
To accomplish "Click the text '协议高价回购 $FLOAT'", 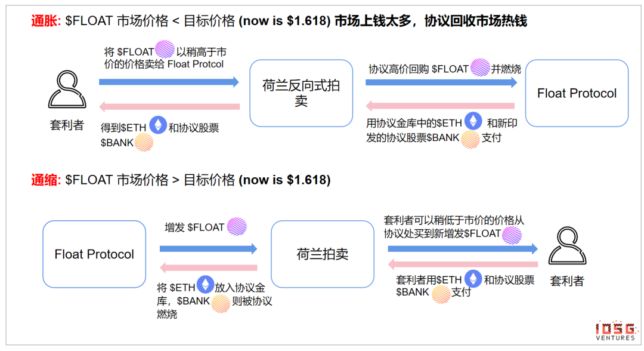I will coord(418,69).
